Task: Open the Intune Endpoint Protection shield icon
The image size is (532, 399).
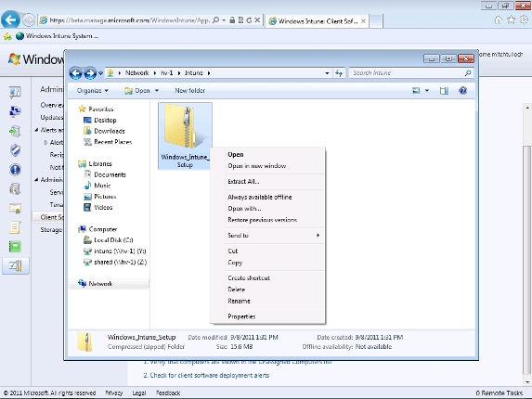Action: pyautogui.click(x=15, y=150)
